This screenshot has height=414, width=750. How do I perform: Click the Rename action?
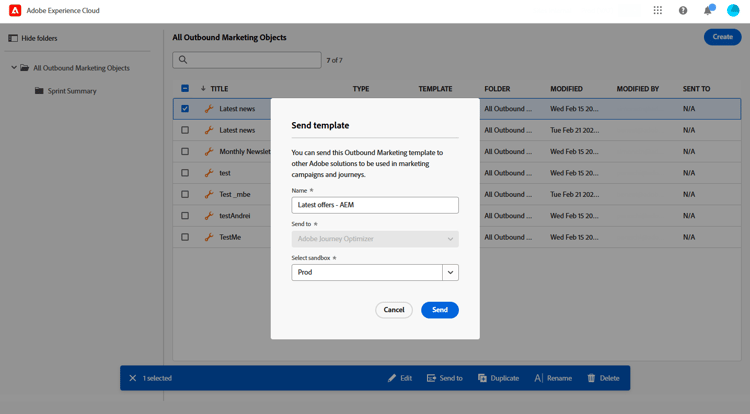pos(553,378)
